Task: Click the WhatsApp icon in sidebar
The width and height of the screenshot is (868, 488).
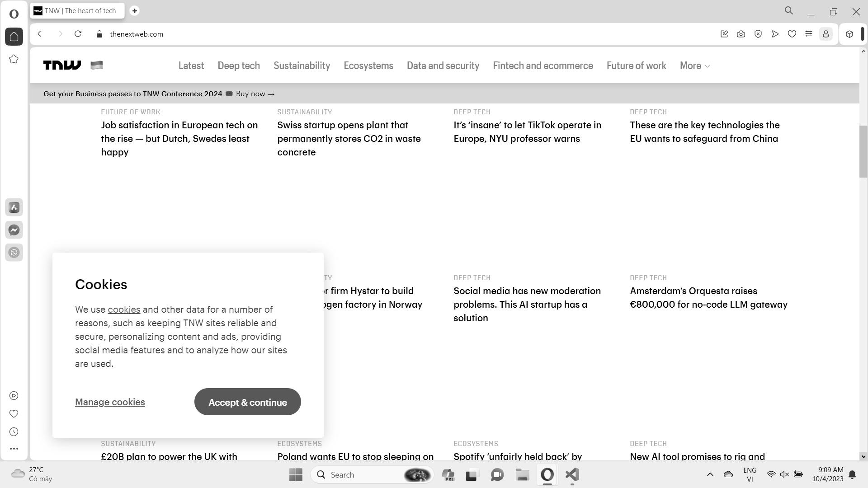Action: click(x=14, y=252)
